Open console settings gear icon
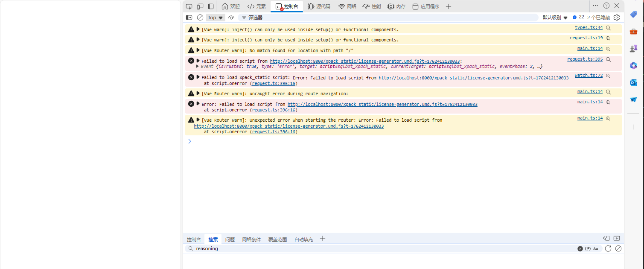The height and width of the screenshot is (269, 644). click(617, 18)
